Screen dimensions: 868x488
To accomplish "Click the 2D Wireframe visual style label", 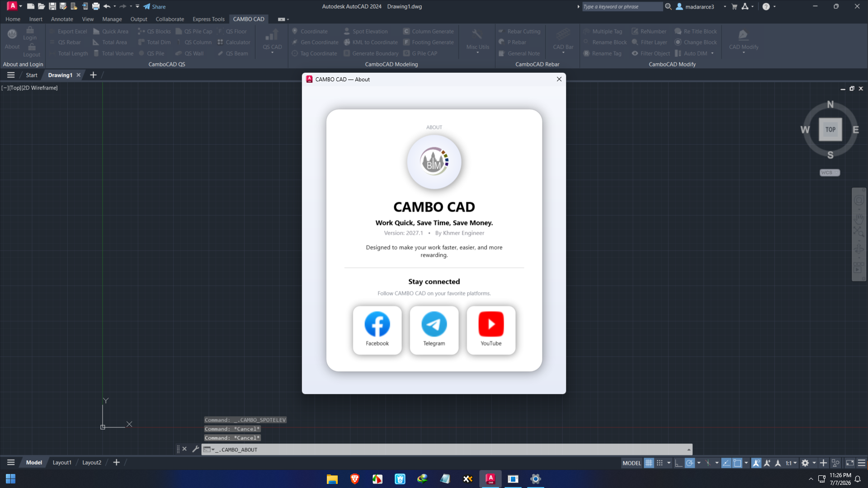I will coord(40,88).
